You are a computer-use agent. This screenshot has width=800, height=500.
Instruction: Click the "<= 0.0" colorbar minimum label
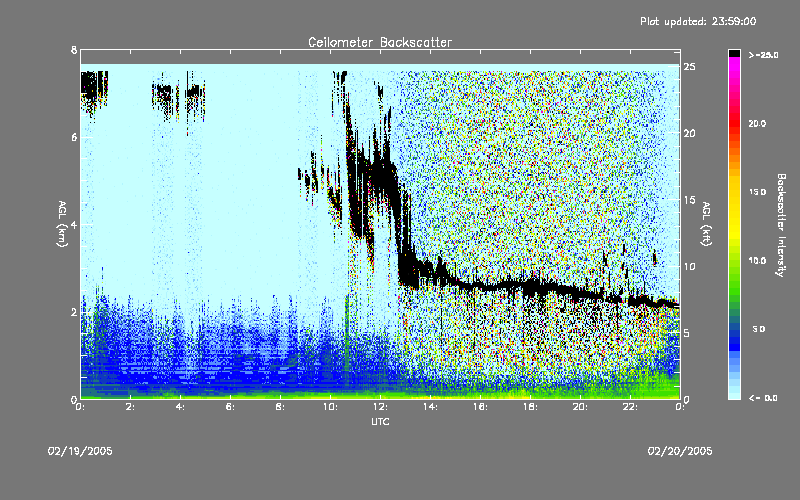click(763, 398)
